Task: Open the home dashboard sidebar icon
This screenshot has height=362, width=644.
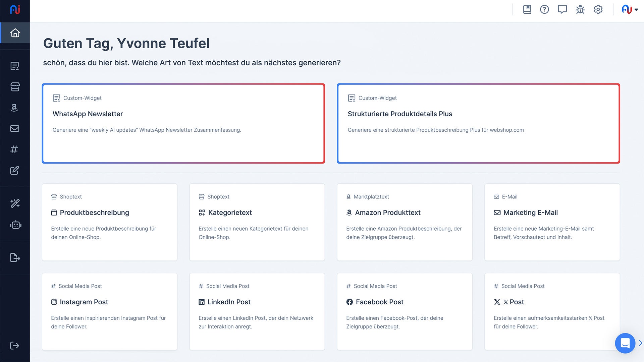Action: coord(15,33)
